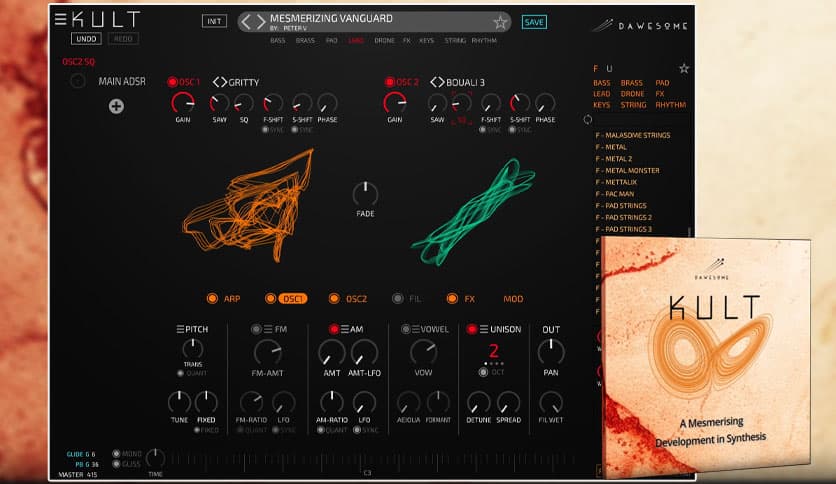Switch to the MOD tab
Viewport: 836px width, 484px height.
point(513,299)
